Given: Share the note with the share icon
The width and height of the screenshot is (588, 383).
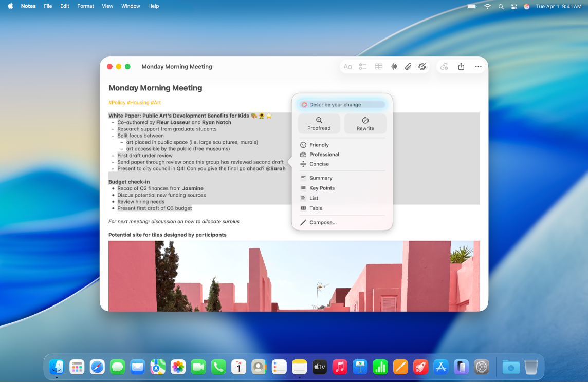Looking at the screenshot, I should pos(461,67).
